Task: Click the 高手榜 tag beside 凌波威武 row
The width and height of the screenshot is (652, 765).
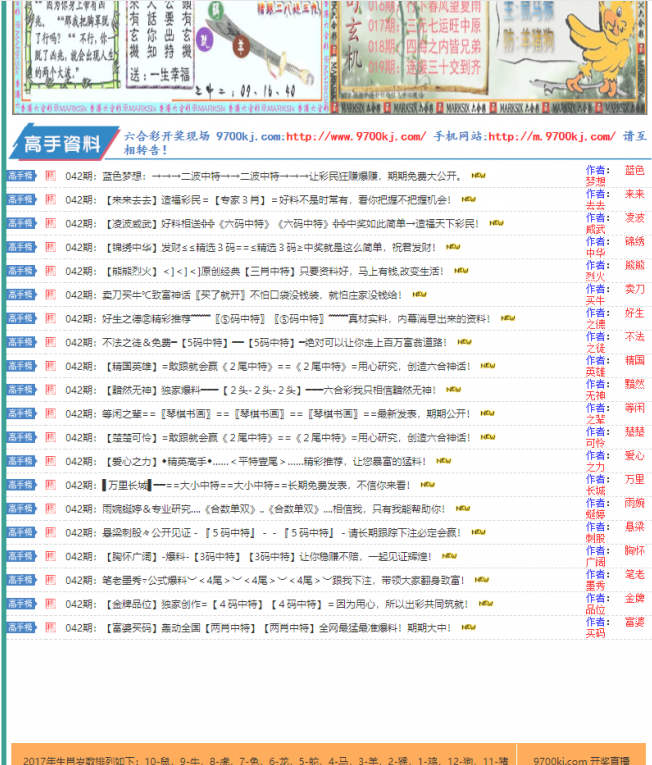Action: pyautogui.click(x=21, y=223)
